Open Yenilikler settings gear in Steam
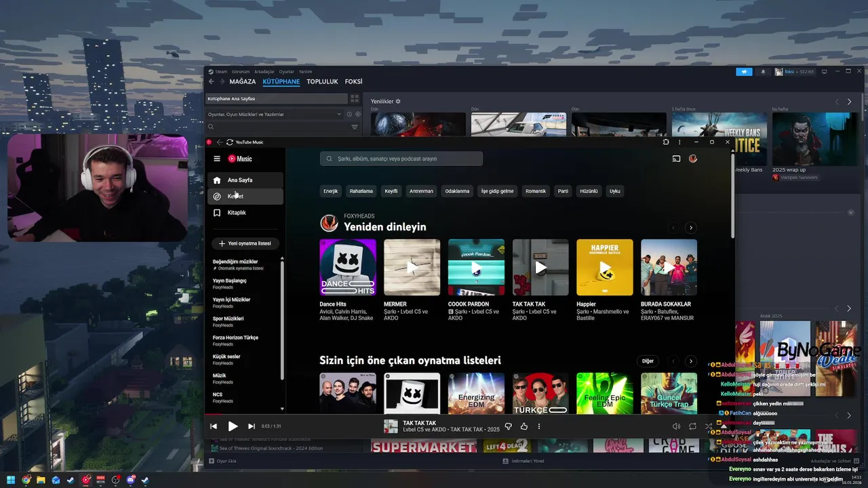The width and height of the screenshot is (868, 488). [x=398, y=101]
